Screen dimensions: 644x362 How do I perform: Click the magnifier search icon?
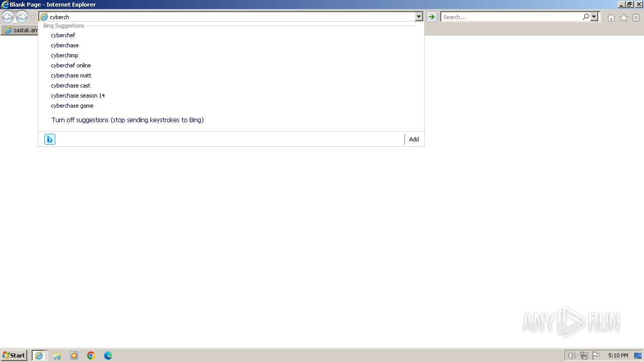click(x=586, y=17)
